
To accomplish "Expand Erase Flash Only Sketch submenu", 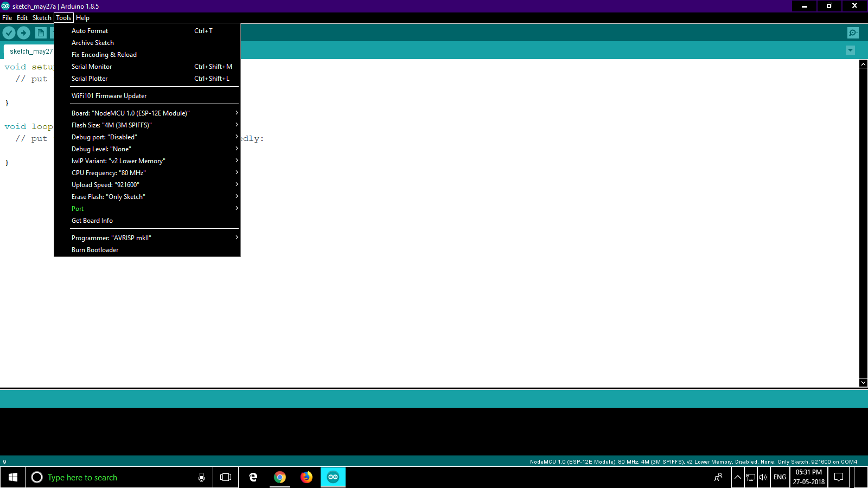I will [147, 197].
